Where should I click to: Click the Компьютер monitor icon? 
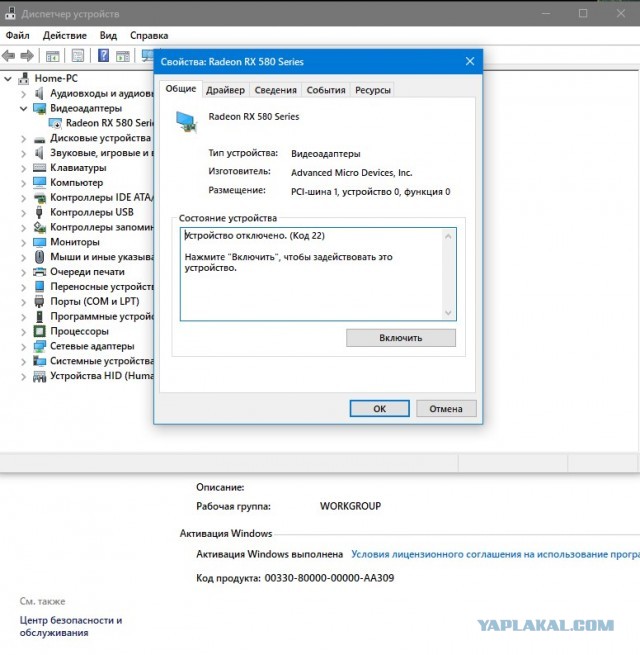(x=39, y=183)
